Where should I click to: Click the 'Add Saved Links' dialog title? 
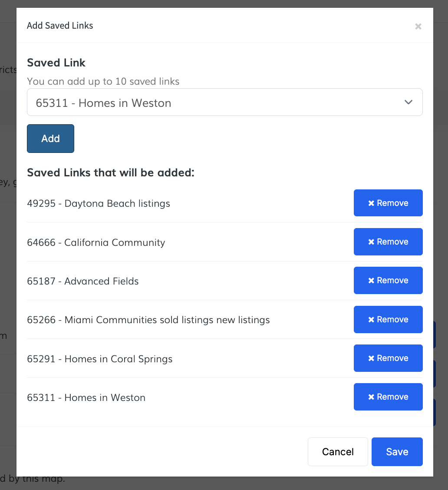coord(60,26)
